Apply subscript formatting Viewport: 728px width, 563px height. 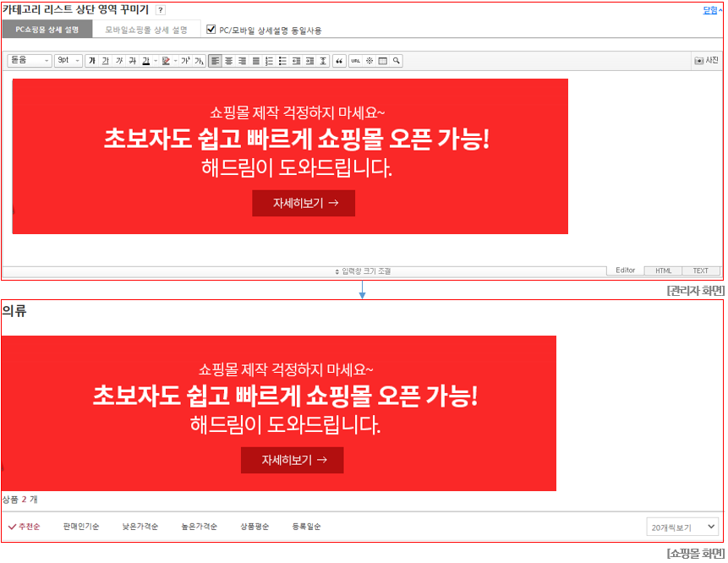coord(200,61)
